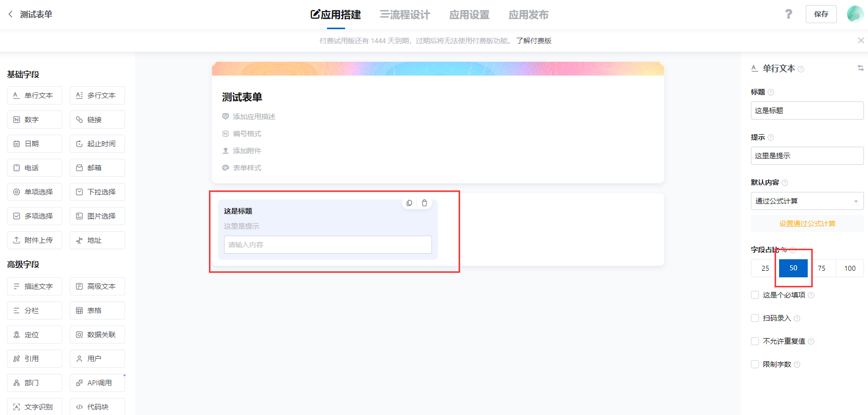This screenshot has width=868, height=415.
Task: Open the user avatar menu
Action: pyautogui.click(x=855, y=14)
